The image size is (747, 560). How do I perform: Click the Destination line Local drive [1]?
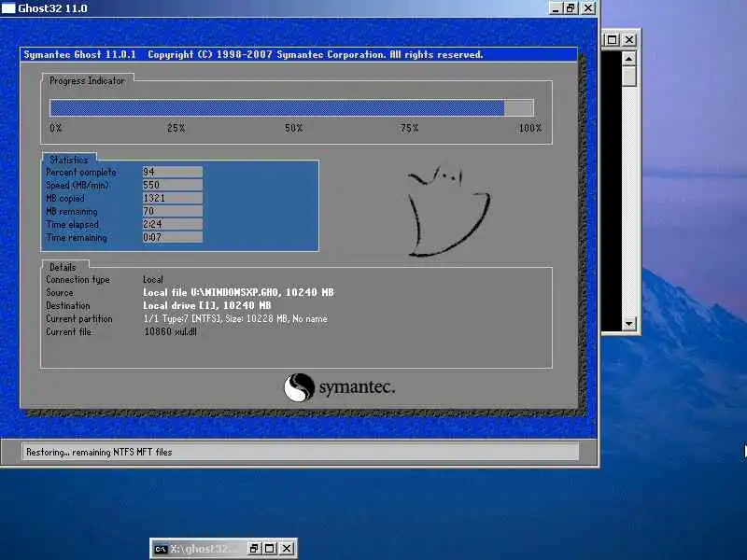pyautogui.click(x=206, y=305)
